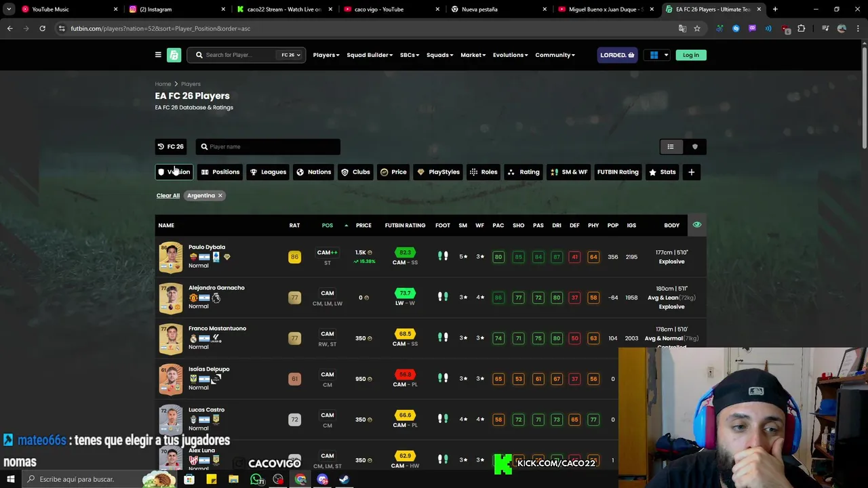The width and height of the screenshot is (868, 488).
Task: Open the Chrome extensions puzzle icon
Action: tap(801, 28)
